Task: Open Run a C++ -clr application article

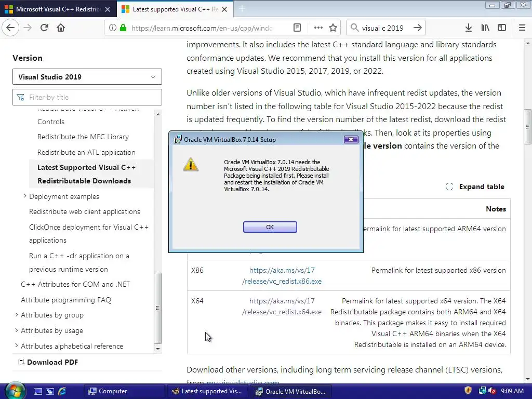Action: tap(79, 262)
